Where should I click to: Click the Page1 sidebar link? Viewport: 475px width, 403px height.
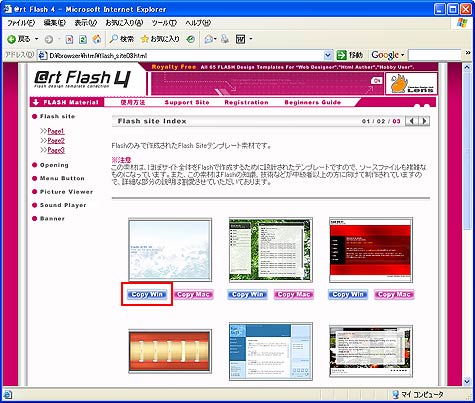[56, 131]
